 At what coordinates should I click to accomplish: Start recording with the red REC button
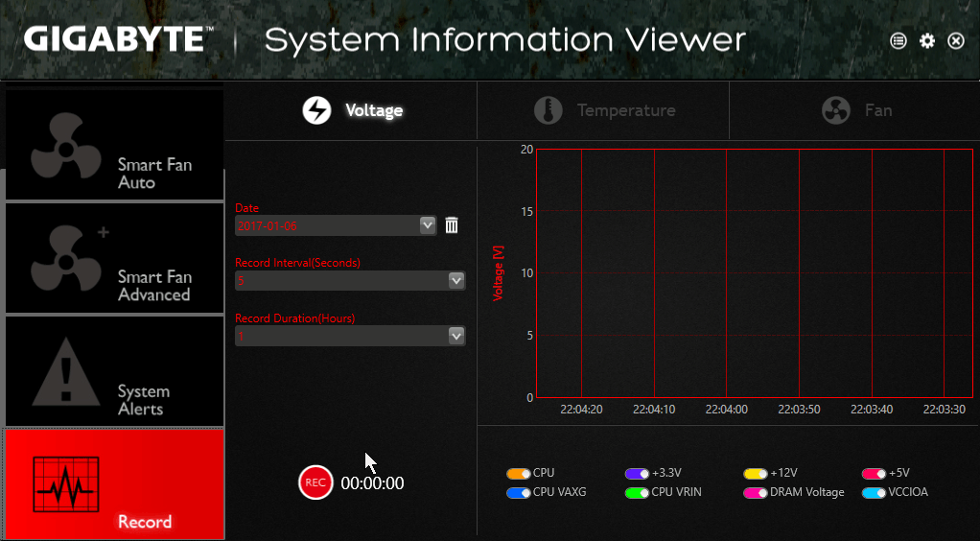pyautogui.click(x=315, y=482)
